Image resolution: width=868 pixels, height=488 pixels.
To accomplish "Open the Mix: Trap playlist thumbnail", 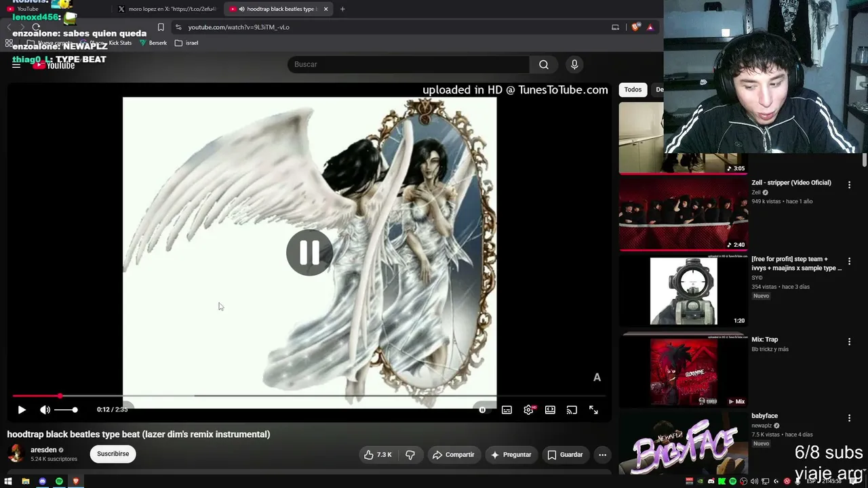I will tap(684, 371).
